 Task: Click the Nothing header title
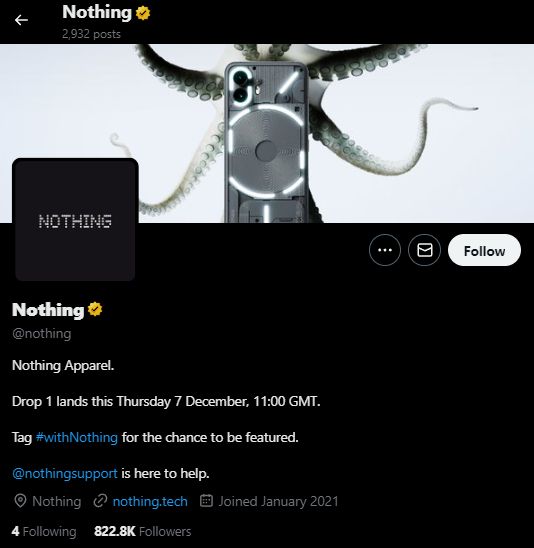point(97,13)
